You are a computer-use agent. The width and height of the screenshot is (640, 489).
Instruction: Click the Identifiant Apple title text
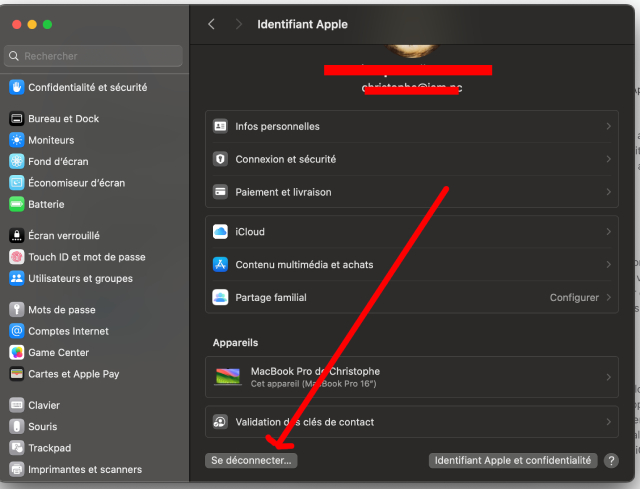click(x=302, y=24)
